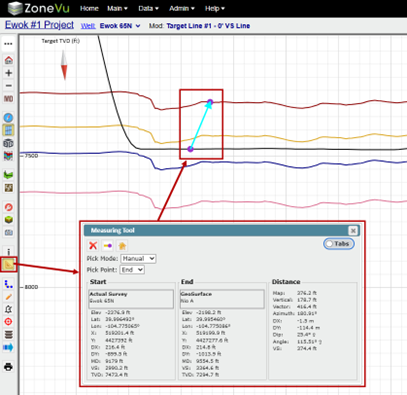Click the colored geologic layers icon

[x=8, y=156]
